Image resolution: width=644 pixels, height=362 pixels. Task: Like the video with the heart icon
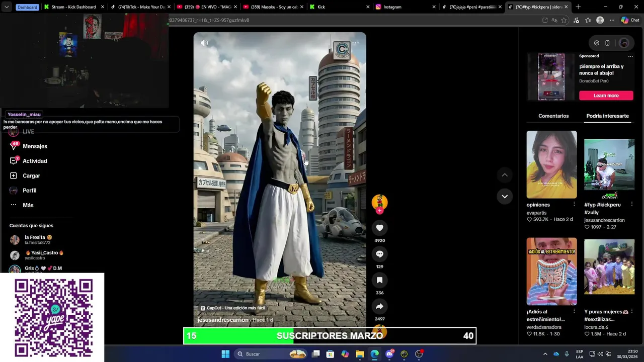pos(379,228)
